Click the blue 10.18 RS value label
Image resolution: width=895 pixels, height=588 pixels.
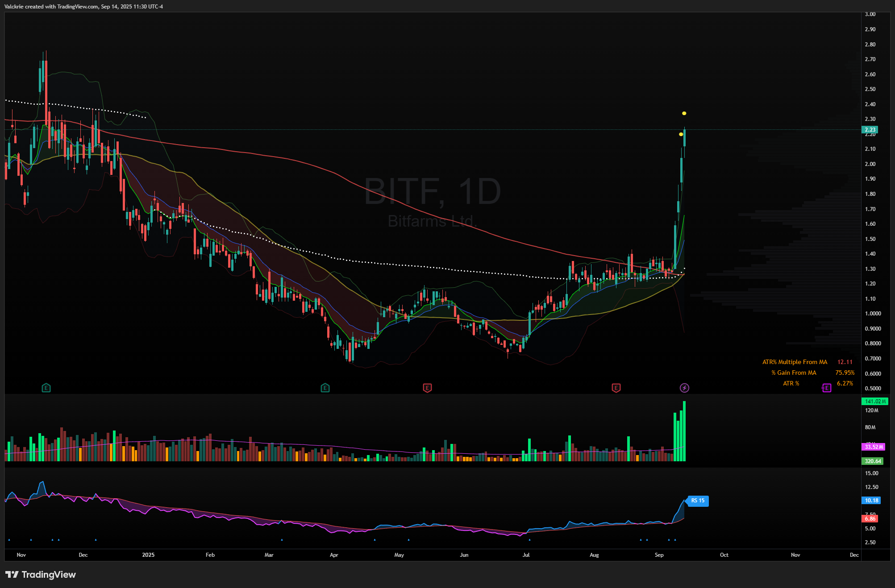point(871,500)
